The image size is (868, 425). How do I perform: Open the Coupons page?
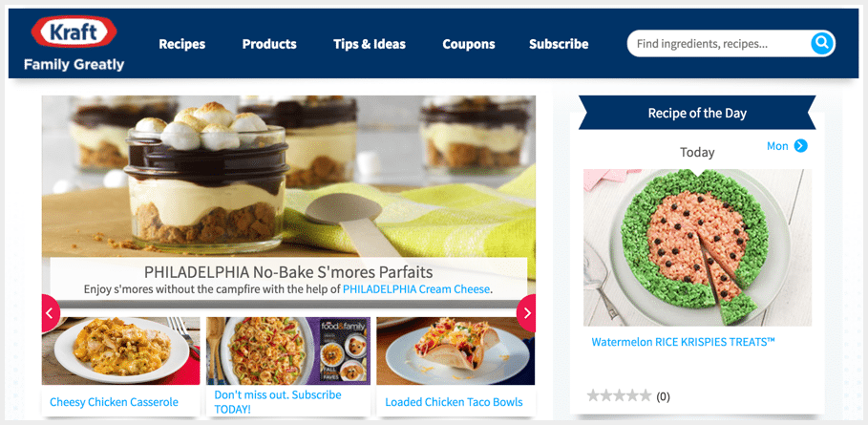(468, 44)
